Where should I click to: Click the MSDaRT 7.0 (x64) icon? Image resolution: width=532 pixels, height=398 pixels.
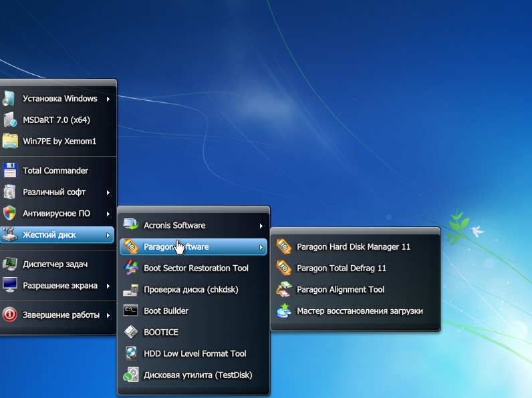pyautogui.click(x=9, y=120)
